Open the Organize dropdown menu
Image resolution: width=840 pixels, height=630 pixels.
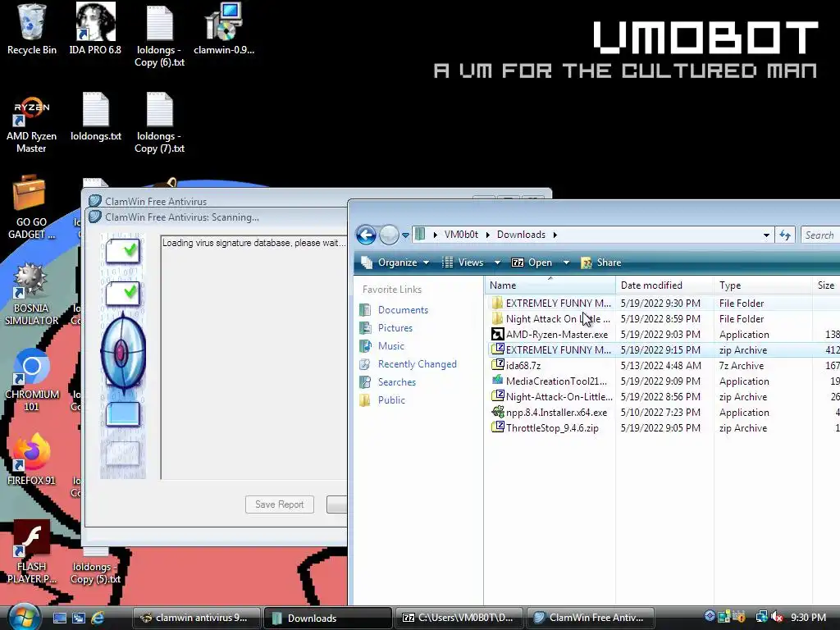(395, 262)
